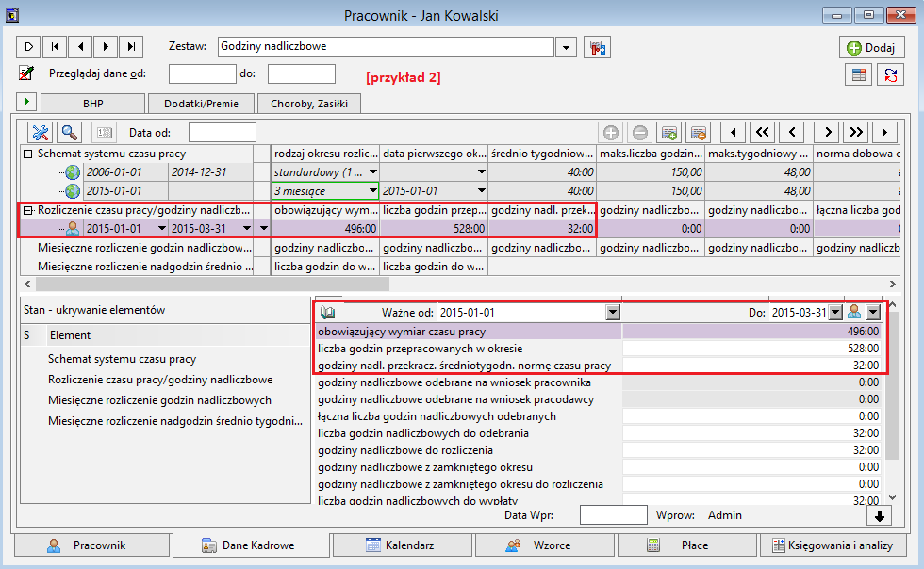This screenshot has height=569, width=924.
Task: Collapse the Schemat systemu czasu pracy node
Action: 27,154
